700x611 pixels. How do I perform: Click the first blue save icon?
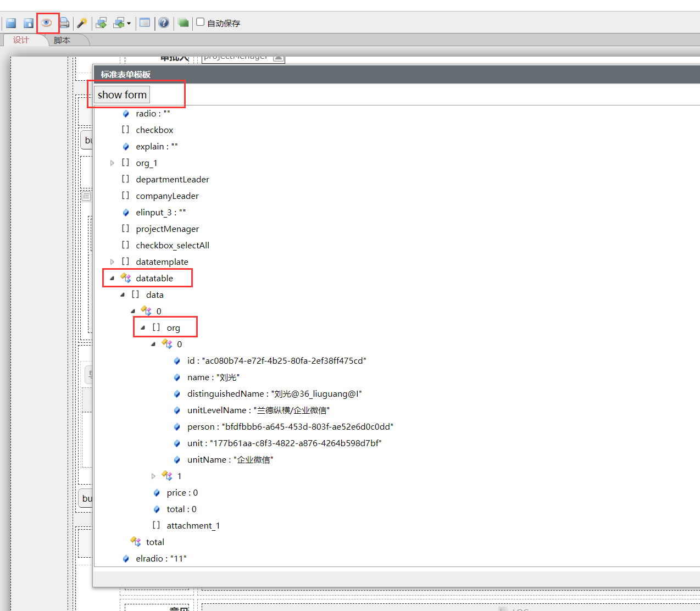(x=11, y=23)
